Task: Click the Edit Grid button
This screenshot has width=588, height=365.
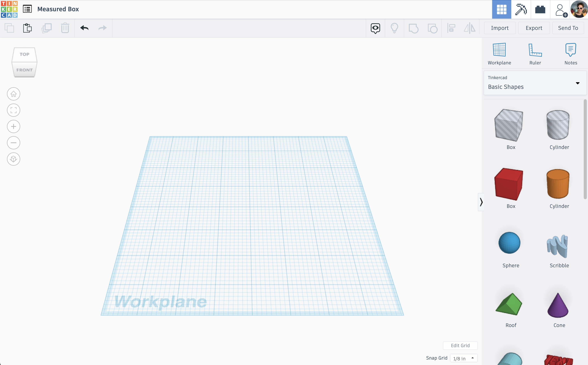Action: coord(460,345)
